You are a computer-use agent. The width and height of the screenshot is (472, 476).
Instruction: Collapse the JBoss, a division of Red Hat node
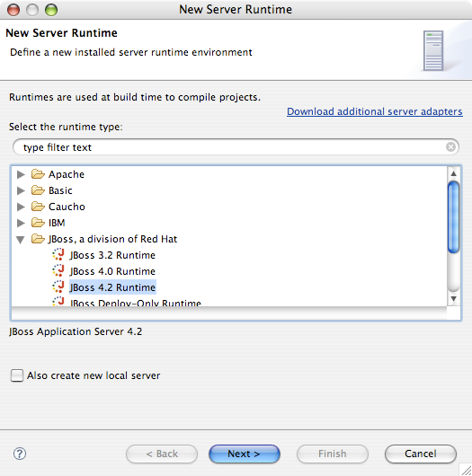pos(21,240)
